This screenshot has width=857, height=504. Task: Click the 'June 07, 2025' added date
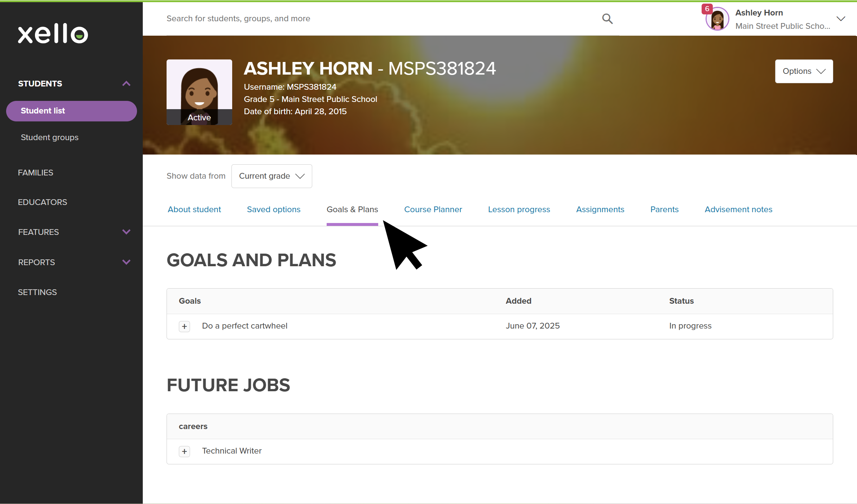click(x=533, y=326)
